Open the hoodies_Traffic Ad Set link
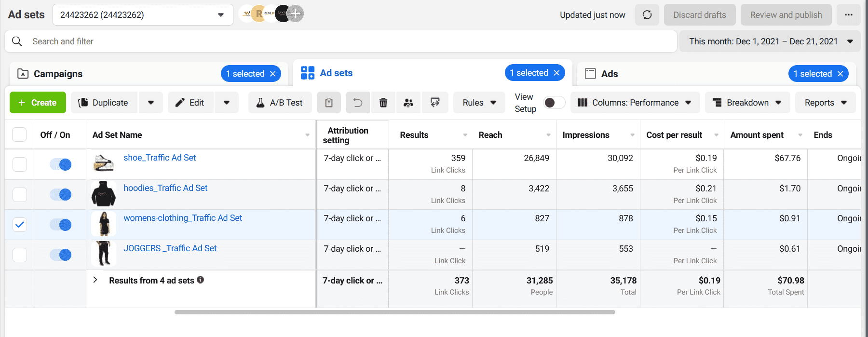 click(165, 188)
